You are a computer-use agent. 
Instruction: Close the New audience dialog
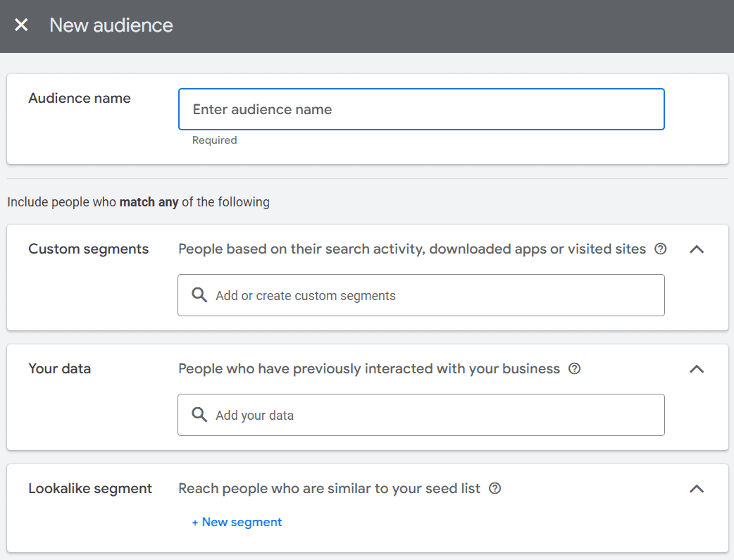[x=22, y=25]
